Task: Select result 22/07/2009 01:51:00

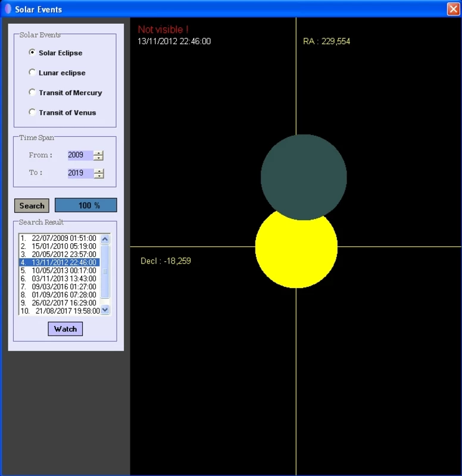Action: point(59,239)
